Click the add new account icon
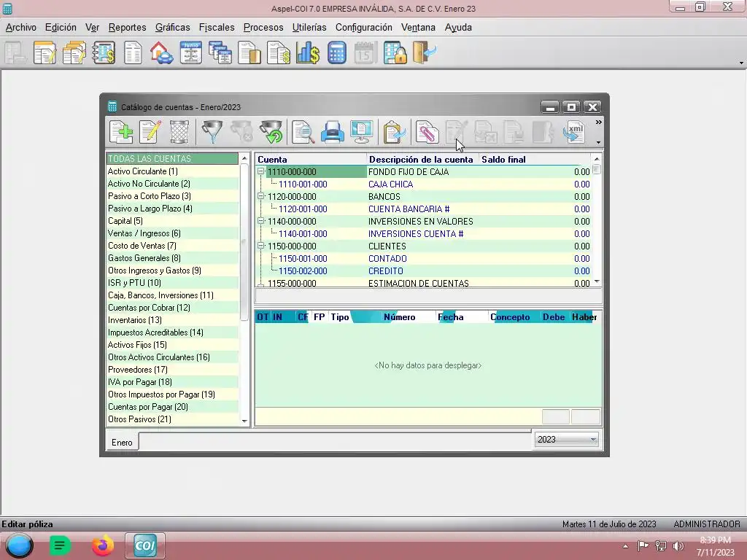 pyautogui.click(x=121, y=132)
